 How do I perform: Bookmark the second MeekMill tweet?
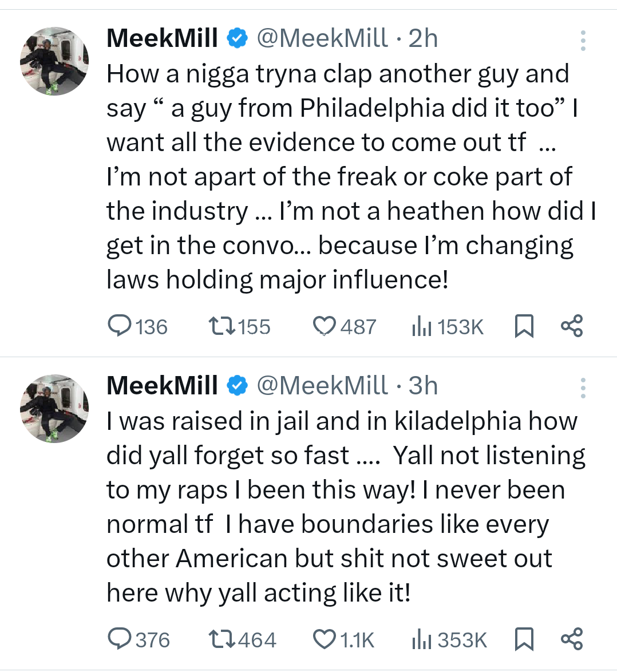tap(524, 639)
